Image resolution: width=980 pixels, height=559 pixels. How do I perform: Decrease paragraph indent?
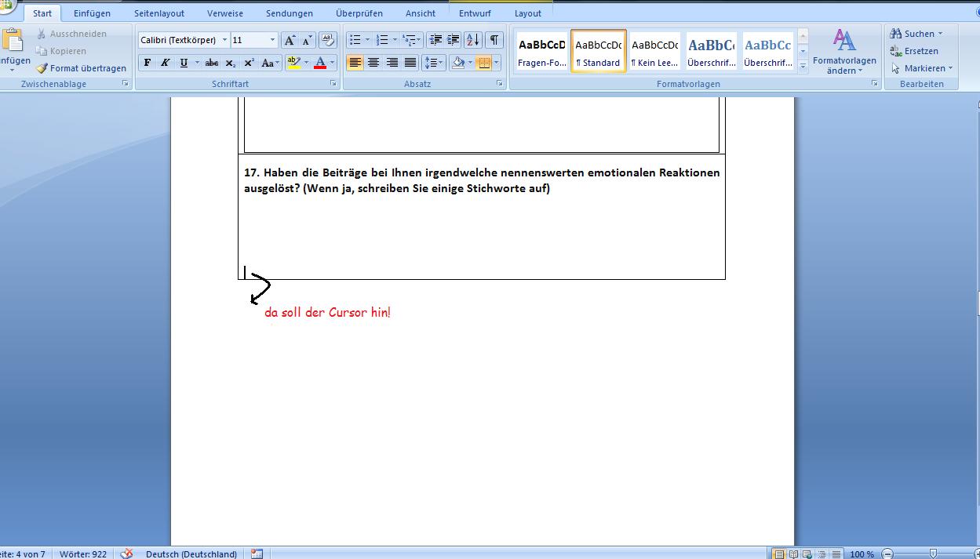pos(435,40)
